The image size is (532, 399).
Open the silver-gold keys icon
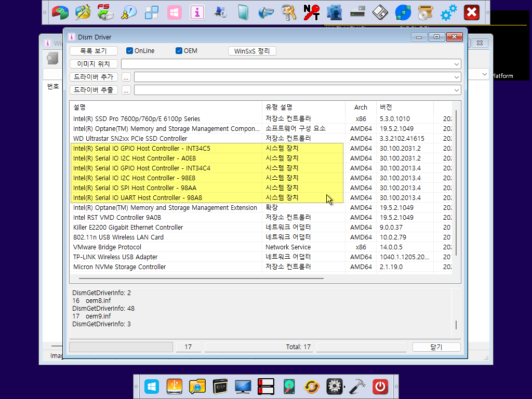point(289,12)
